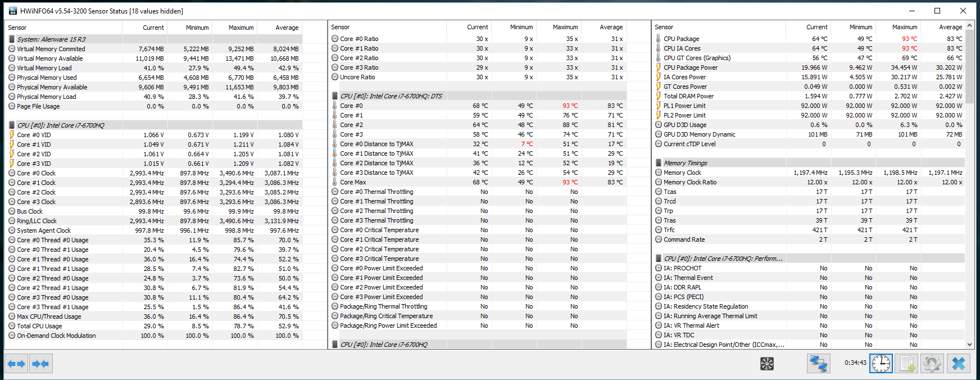Viewport: 980px width, 380px height.
Task: Sort by the left panel Current column header
Action: [x=145, y=28]
